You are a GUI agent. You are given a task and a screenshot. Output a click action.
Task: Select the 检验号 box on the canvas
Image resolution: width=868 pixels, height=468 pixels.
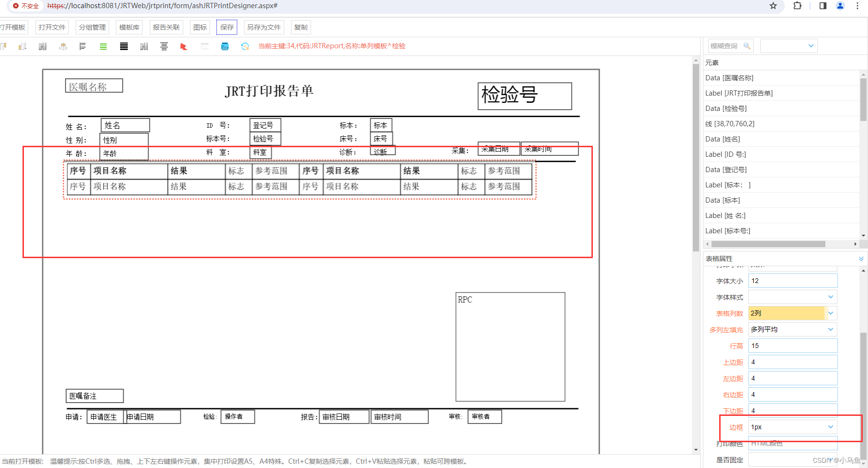[x=525, y=96]
